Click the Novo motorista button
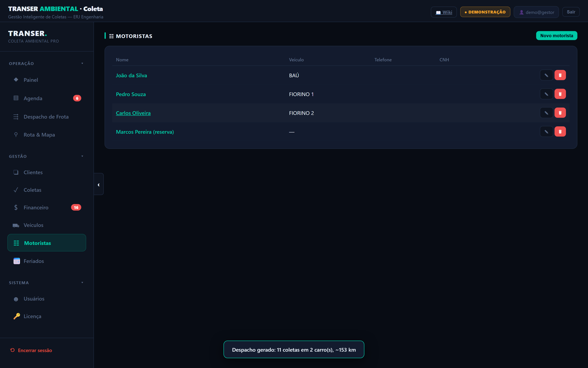Image resolution: width=588 pixels, height=368 pixels. [556, 36]
